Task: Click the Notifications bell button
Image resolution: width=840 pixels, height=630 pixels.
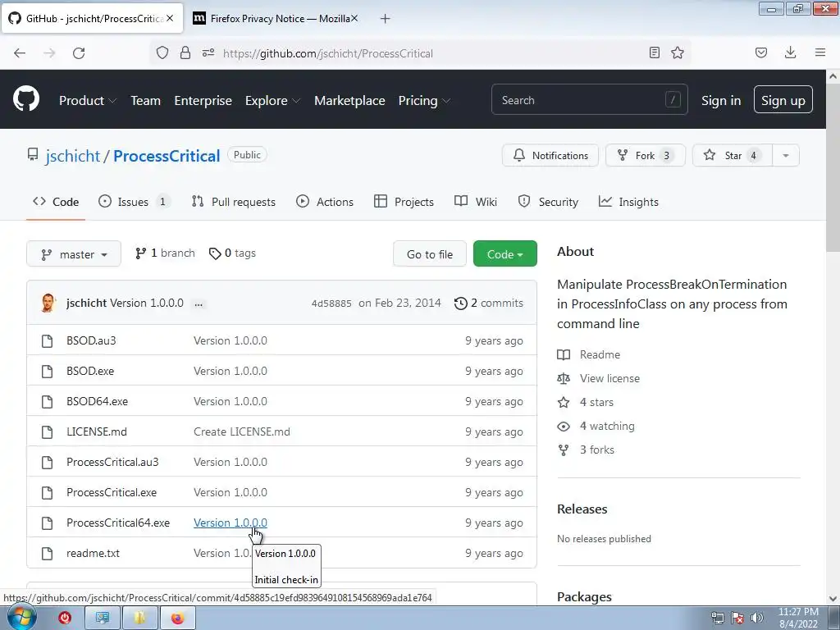Action: (550, 155)
